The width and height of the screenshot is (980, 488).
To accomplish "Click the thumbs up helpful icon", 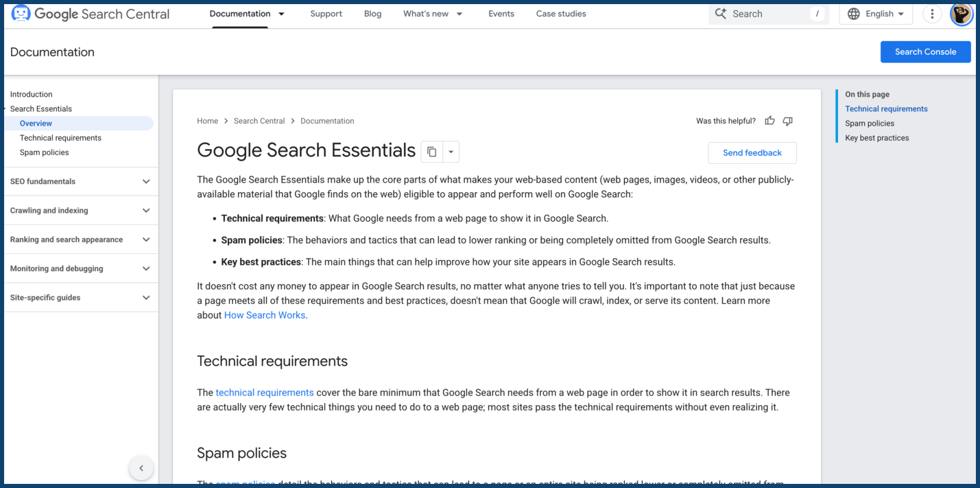I will [769, 121].
